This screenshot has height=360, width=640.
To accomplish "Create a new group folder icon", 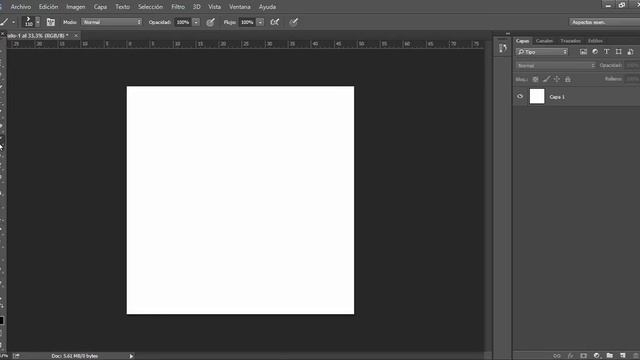I will click(x=610, y=356).
